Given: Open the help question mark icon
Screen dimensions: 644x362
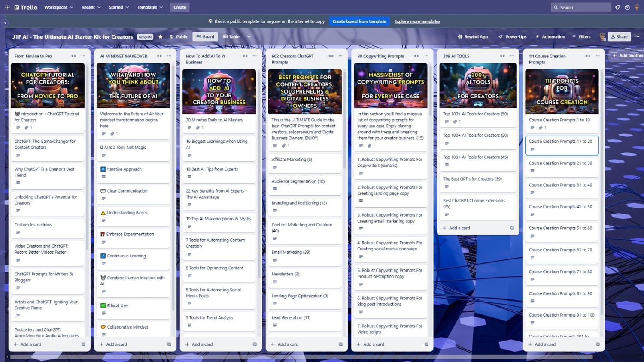Looking at the screenshot, I should (627, 7).
